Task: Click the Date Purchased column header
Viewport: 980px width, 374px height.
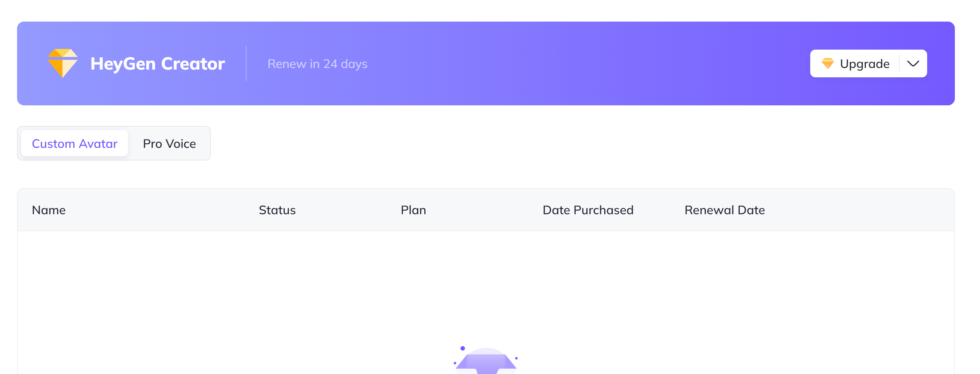Action: 588,210
